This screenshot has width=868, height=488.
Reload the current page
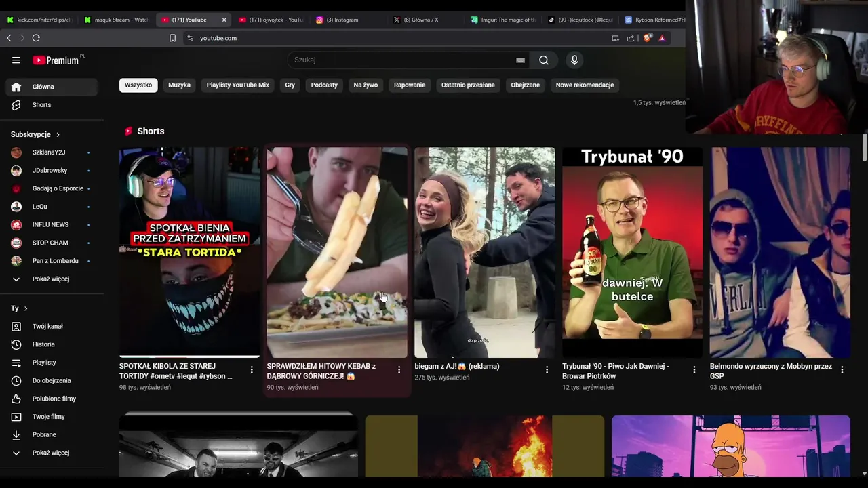click(x=36, y=38)
